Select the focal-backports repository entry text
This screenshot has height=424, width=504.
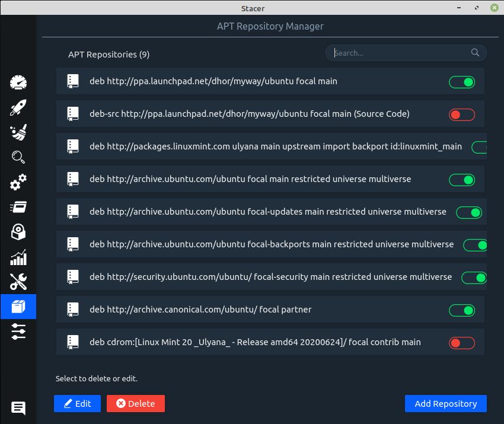point(272,244)
